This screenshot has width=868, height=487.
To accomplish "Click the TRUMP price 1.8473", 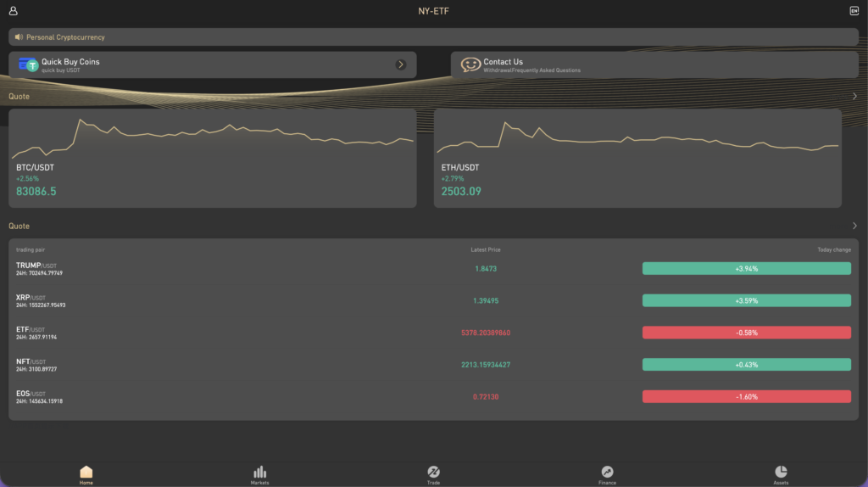I will [486, 269].
